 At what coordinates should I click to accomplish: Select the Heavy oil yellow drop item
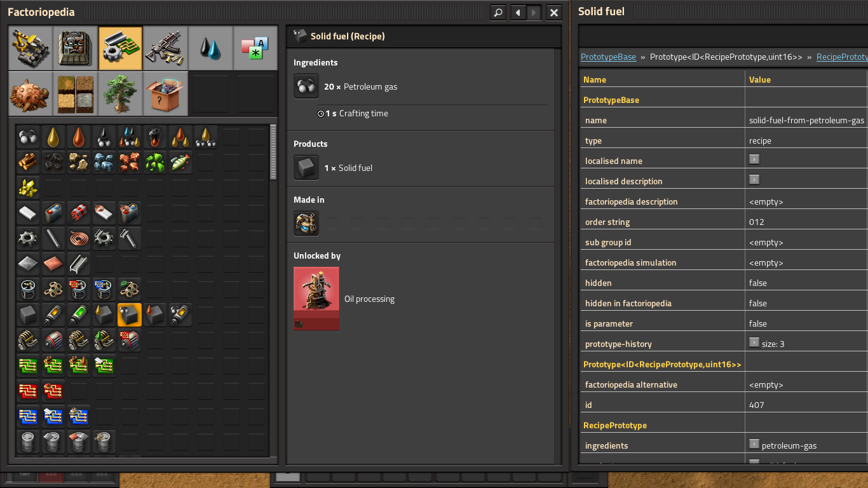tap(53, 137)
